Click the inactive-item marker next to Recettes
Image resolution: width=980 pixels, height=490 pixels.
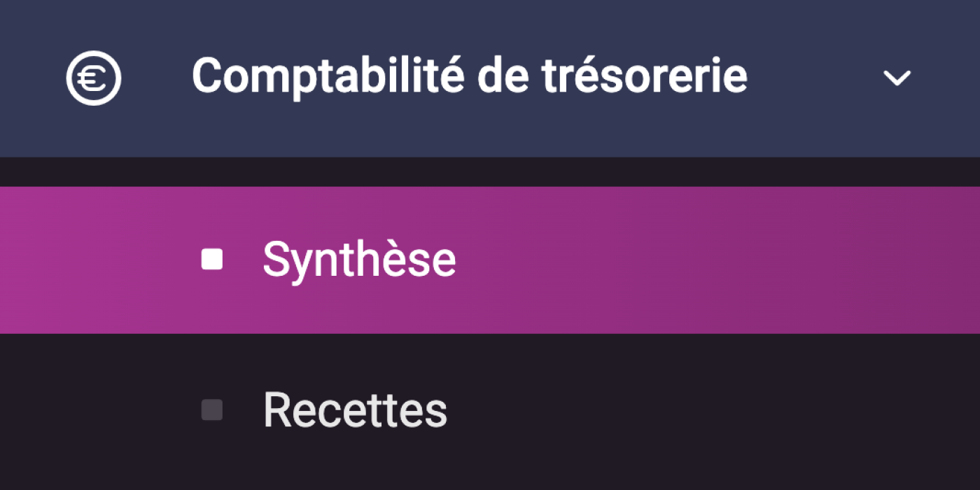[x=212, y=409]
